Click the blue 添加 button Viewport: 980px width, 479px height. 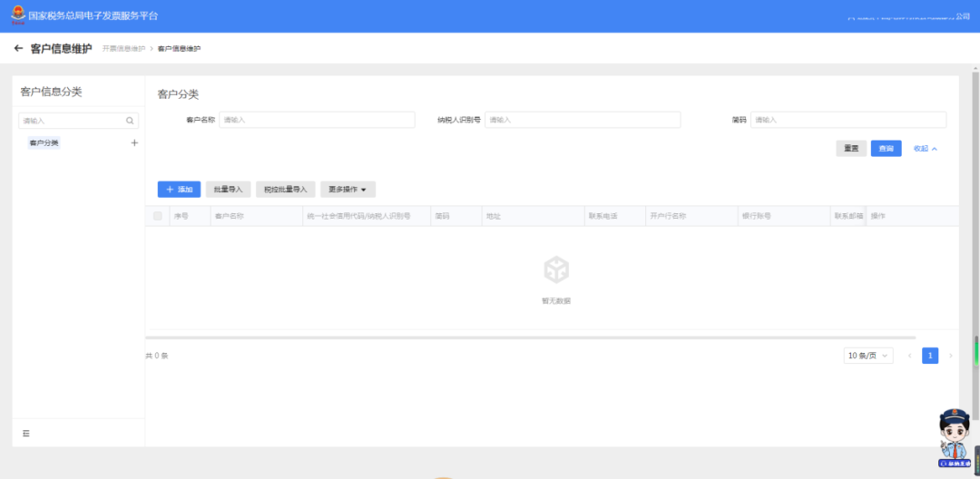point(180,190)
